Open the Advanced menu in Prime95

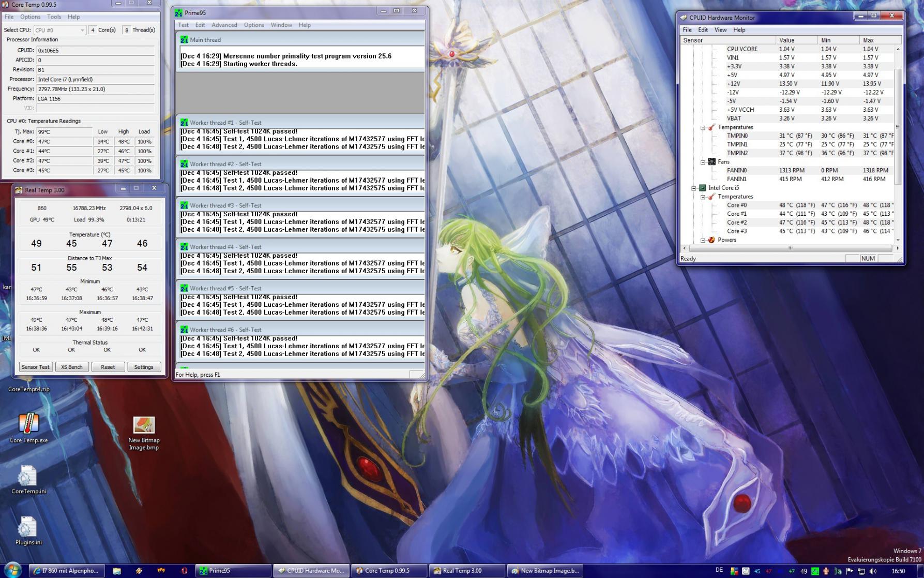[x=224, y=25]
